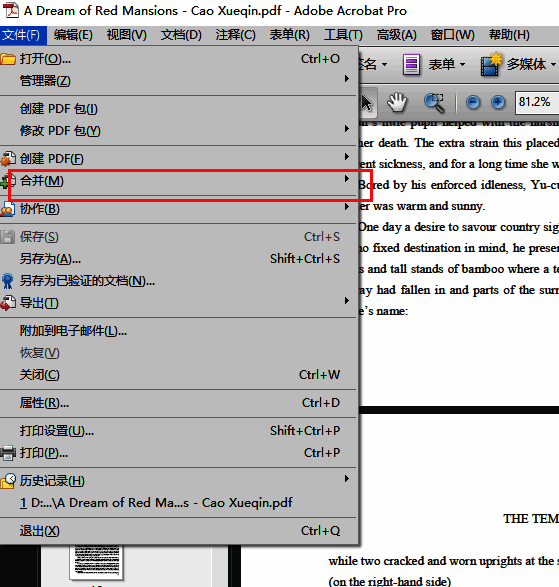Viewport: 559px width, 587px height.
Task: Open the 历史记录(H) submenu
Action: pos(178,481)
